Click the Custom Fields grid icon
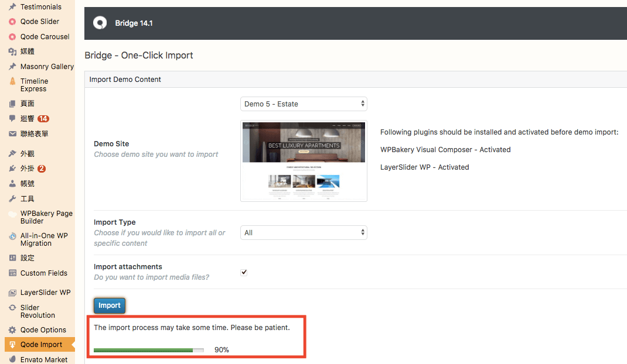Viewport: 627px width, 364px height. tap(12, 273)
